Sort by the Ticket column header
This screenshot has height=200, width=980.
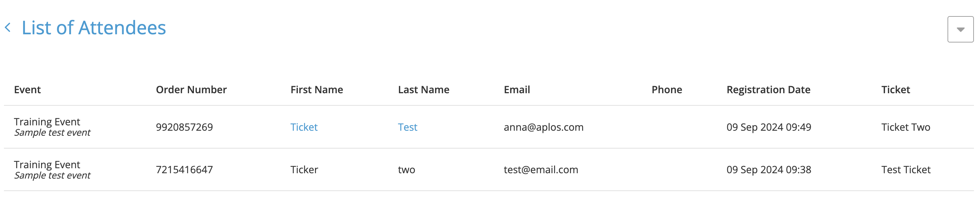click(895, 90)
